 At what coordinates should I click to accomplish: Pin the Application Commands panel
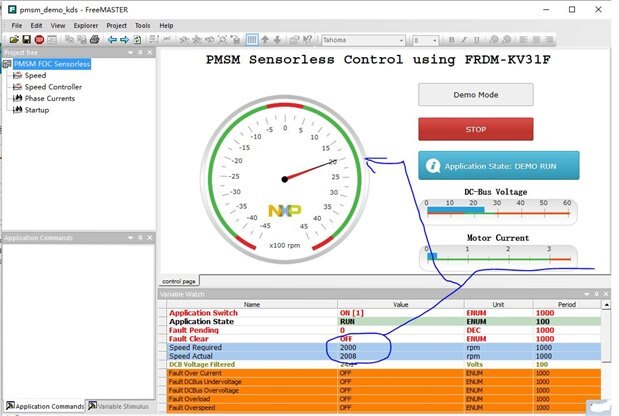[x=140, y=238]
